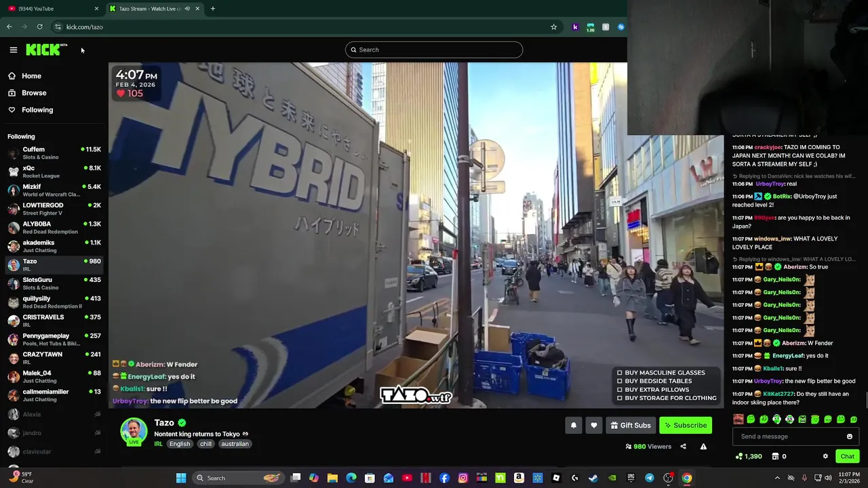Follow Tazo using the heart button
The height and width of the screenshot is (488, 868).
pos(594,426)
